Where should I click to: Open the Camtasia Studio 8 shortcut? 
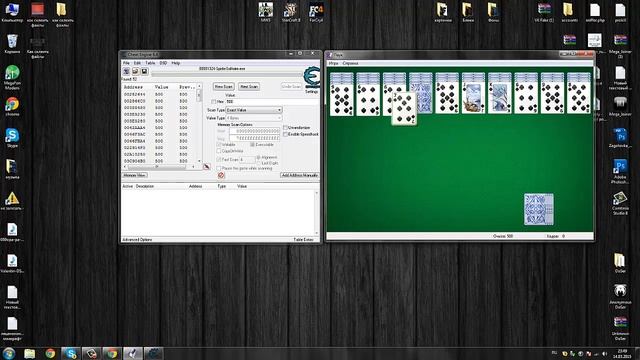tap(620, 203)
